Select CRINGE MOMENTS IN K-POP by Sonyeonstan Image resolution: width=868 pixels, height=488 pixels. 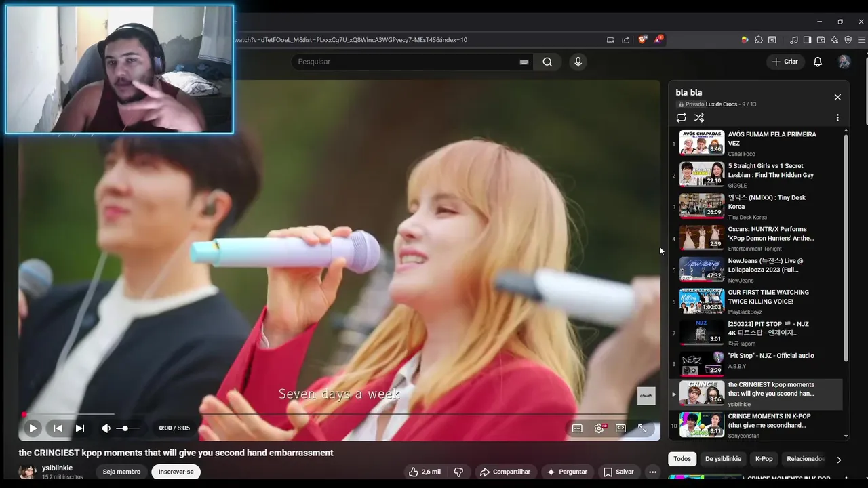coord(756,426)
